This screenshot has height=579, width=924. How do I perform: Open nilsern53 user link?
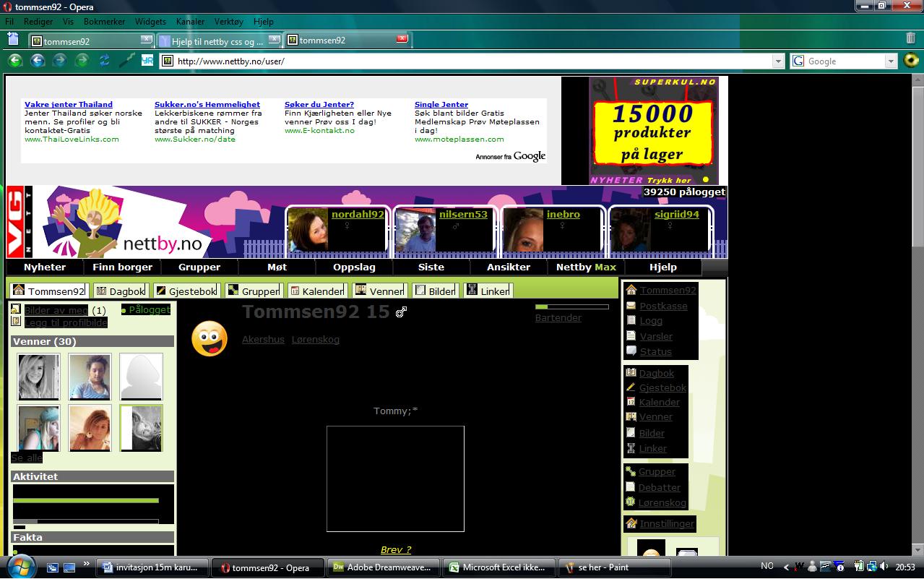[463, 215]
